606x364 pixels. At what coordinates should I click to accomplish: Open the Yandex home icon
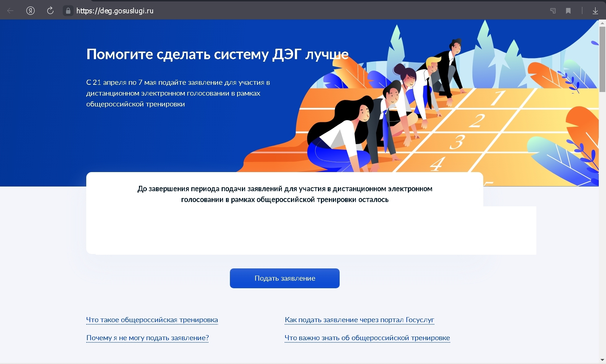click(x=30, y=11)
